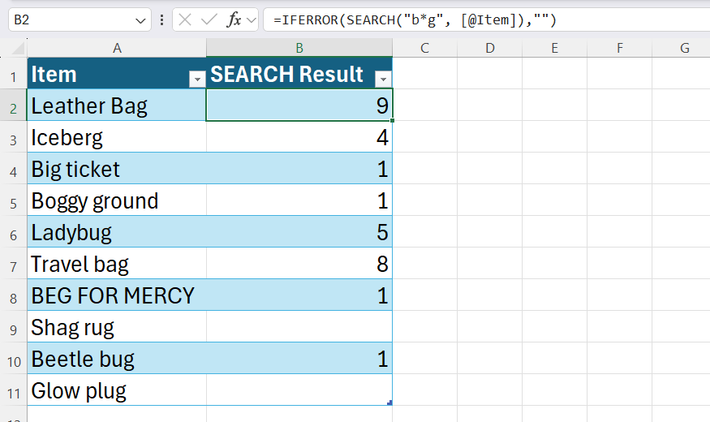
Task: Open the SEARCH Result column filter dropdown
Action: (383, 79)
